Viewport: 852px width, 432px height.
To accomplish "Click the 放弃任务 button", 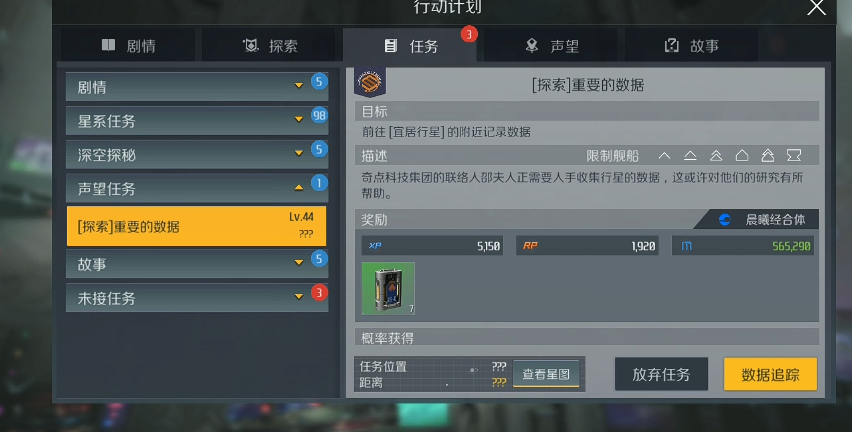I will (661, 374).
